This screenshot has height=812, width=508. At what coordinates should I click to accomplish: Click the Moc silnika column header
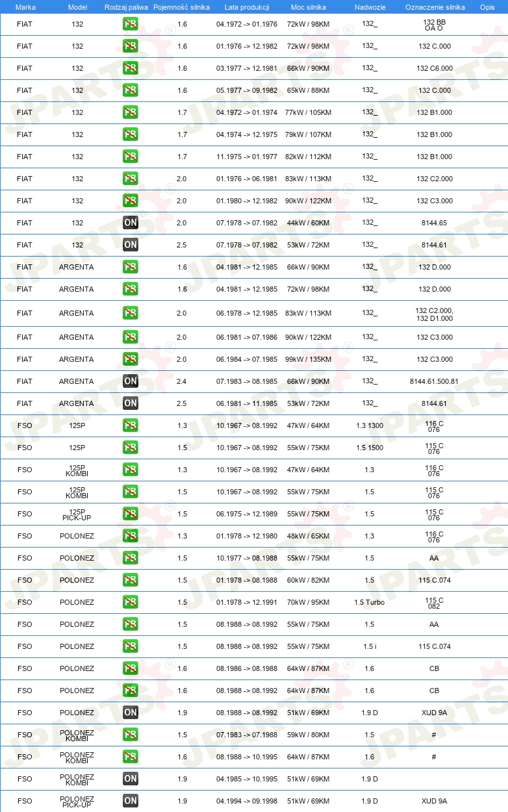[x=309, y=7]
